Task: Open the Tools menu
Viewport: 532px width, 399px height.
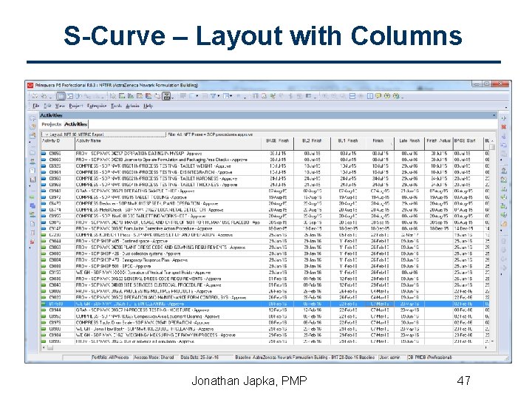Action: (116, 106)
